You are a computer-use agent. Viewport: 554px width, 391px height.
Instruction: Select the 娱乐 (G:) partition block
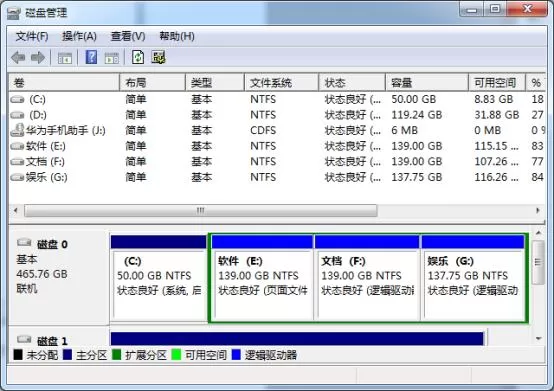473,277
